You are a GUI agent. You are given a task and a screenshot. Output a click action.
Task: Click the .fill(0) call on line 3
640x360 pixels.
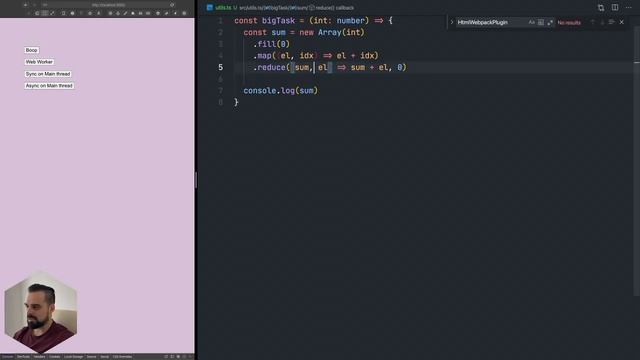point(271,44)
